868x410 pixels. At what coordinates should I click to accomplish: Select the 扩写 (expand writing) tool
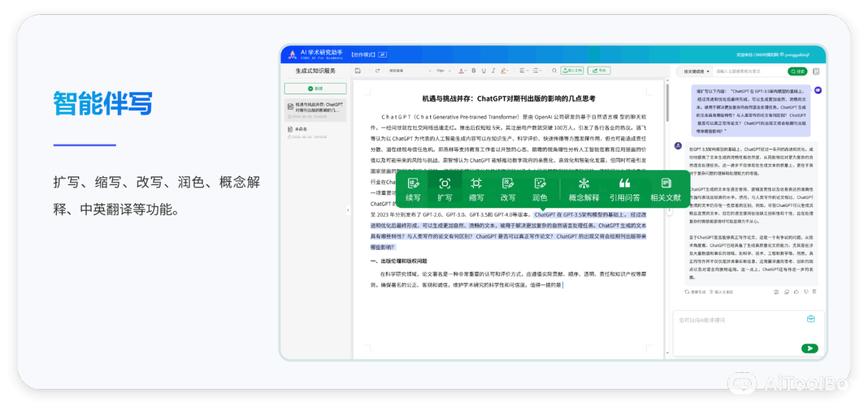444,191
